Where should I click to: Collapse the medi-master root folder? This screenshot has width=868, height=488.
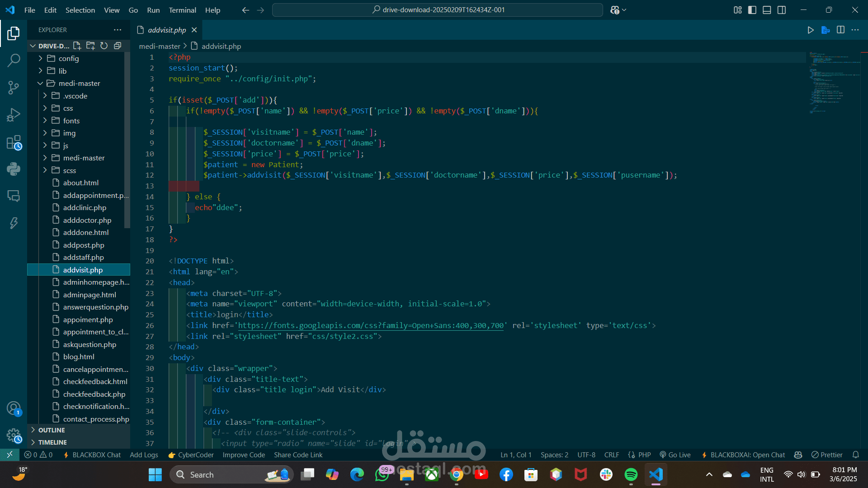click(x=80, y=83)
